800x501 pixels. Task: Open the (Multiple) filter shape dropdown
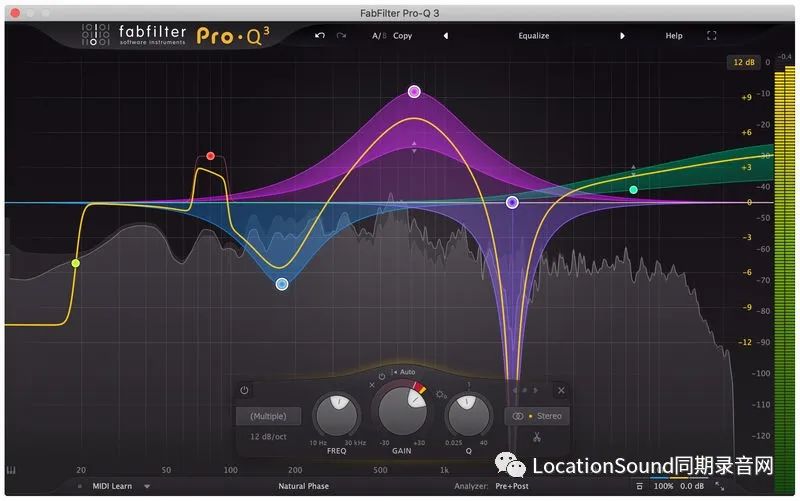point(268,416)
